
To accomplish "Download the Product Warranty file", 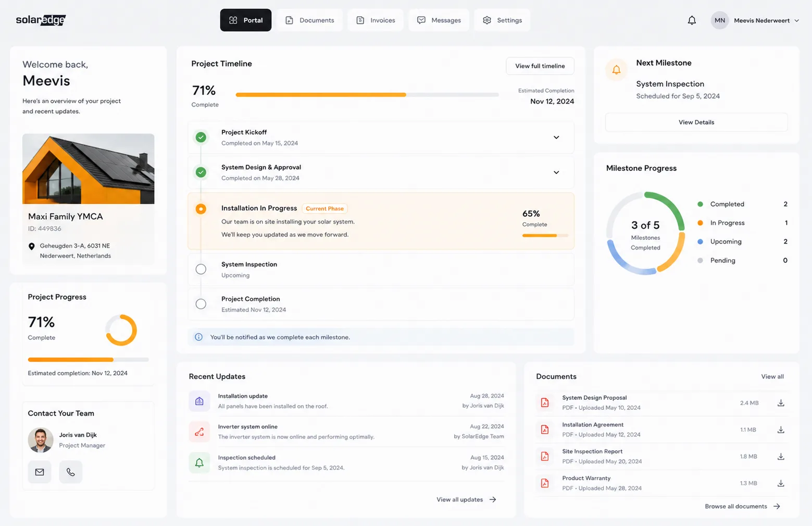I will 781,483.
